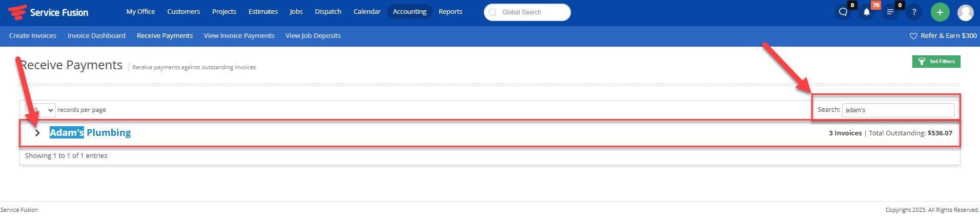The width and height of the screenshot is (980, 219).
Task: Open the Customers menu
Action: coord(183,11)
